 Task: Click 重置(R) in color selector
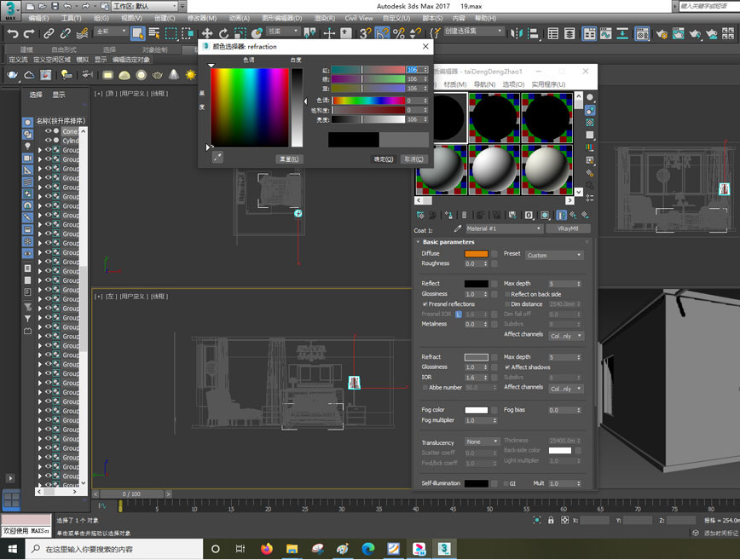(x=289, y=159)
